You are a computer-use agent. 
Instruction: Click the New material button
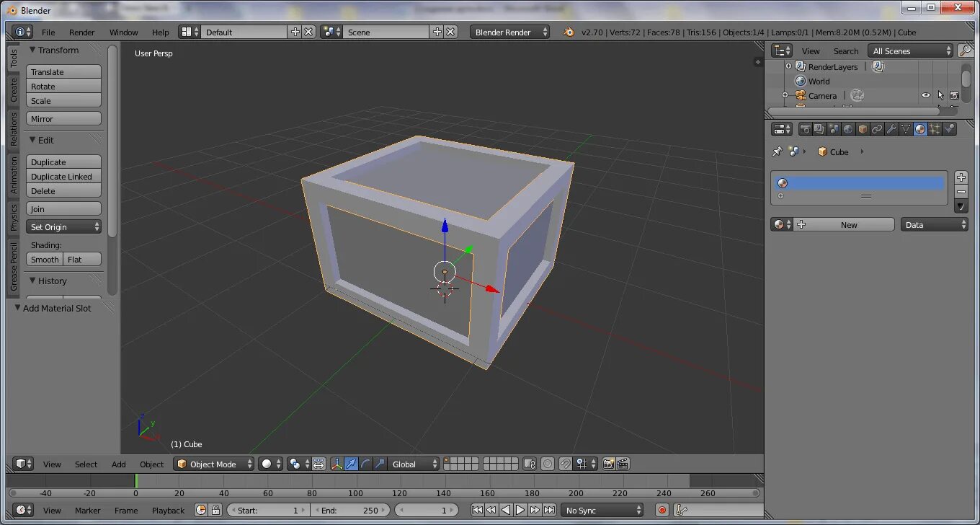844,224
